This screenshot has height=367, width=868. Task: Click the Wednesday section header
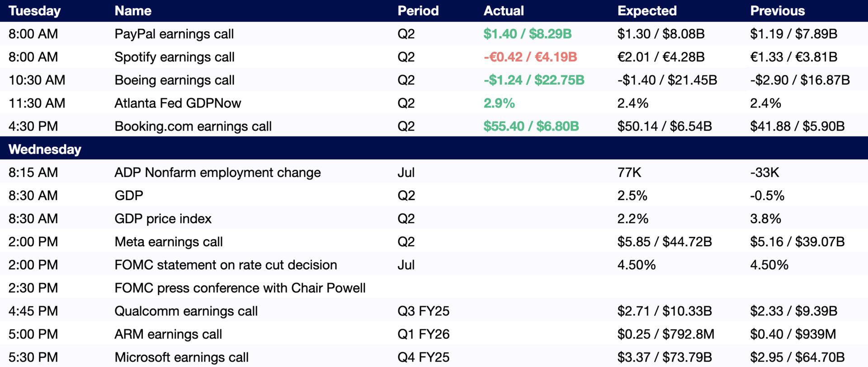point(45,149)
